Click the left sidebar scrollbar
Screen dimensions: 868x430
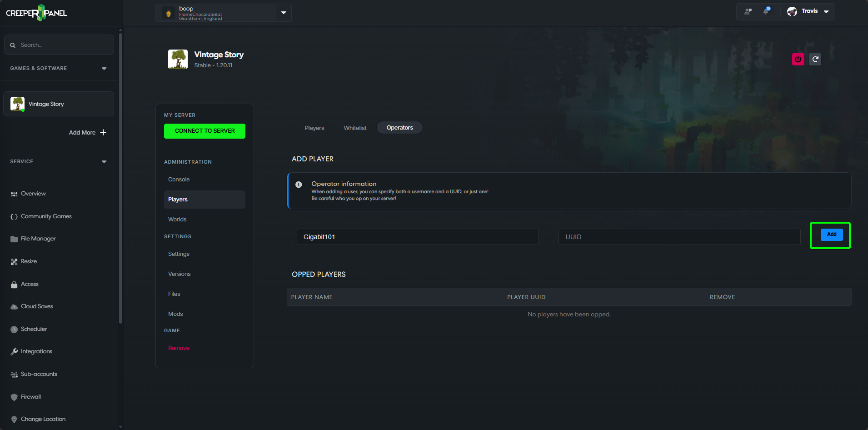click(x=120, y=177)
